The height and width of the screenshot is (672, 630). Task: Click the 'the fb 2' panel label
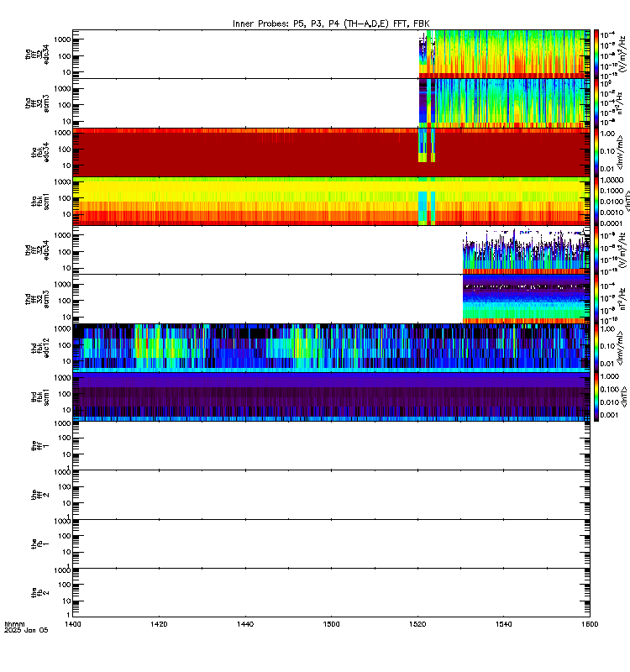(x=40, y=593)
